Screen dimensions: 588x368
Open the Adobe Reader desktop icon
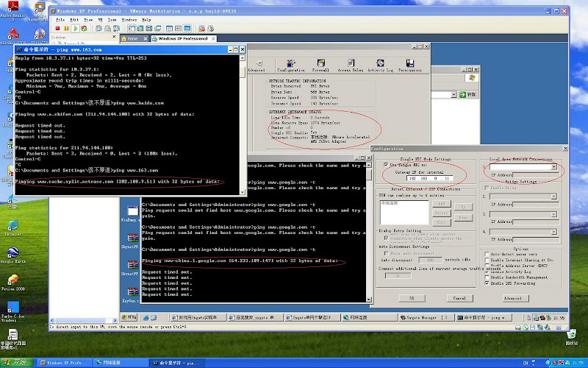click(13, 10)
